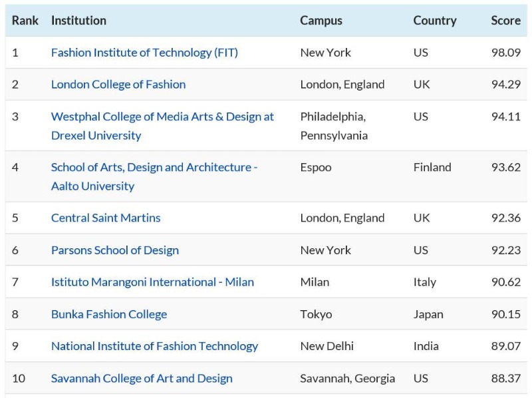The image size is (532, 398).
Task: Open Istituto Marangoni International - Milan link
Action: point(152,282)
